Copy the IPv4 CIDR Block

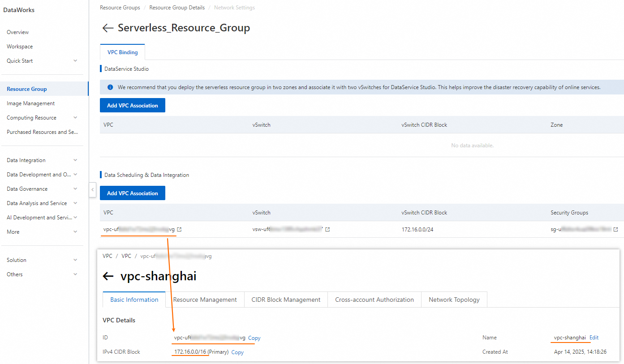click(237, 352)
